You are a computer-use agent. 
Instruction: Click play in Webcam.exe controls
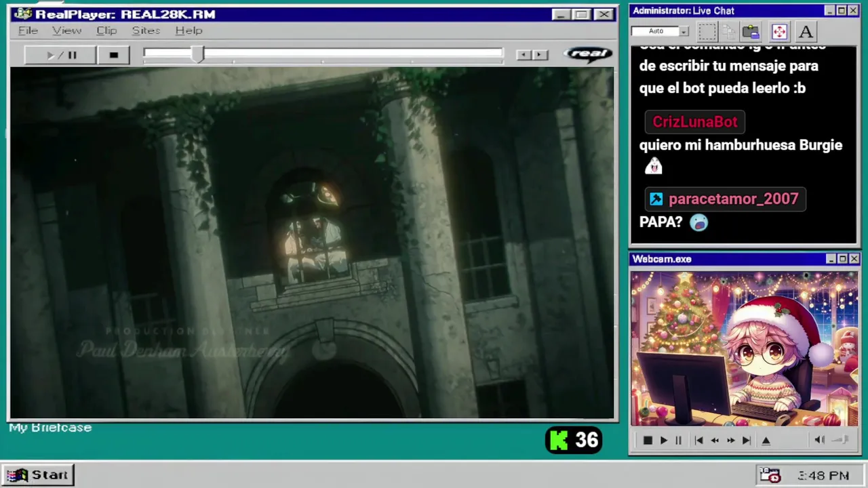click(x=663, y=441)
